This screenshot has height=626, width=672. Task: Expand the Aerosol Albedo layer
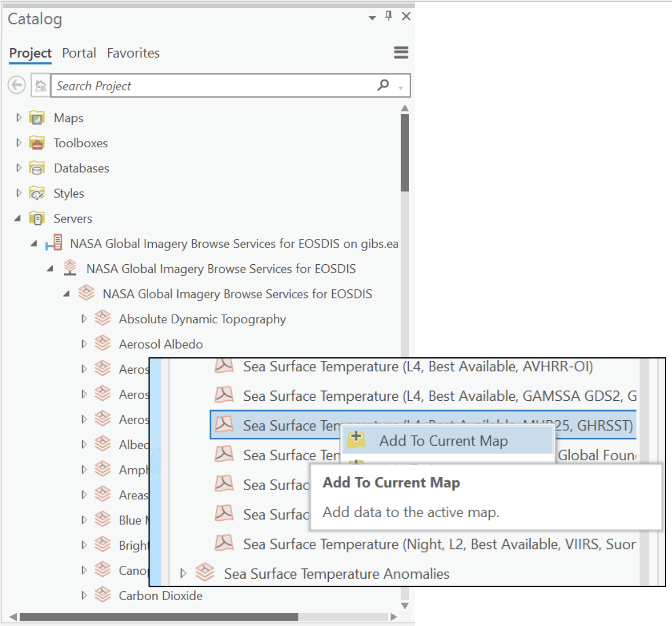pyautogui.click(x=84, y=344)
